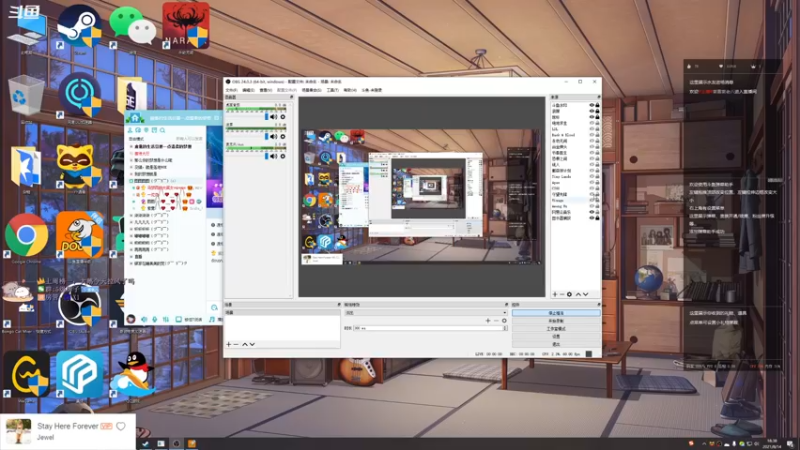This screenshot has height=450, width=800.
Task: Click the desktop audio speaker icon in mixer
Action: click(x=273, y=117)
